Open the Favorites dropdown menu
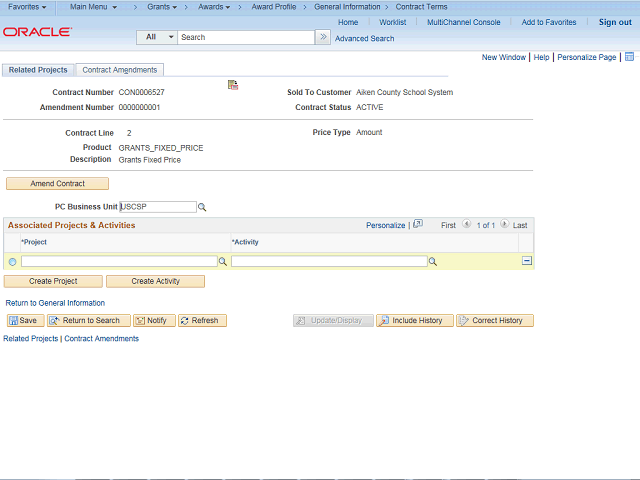The height and width of the screenshot is (480, 640). (x=27, y=7)
